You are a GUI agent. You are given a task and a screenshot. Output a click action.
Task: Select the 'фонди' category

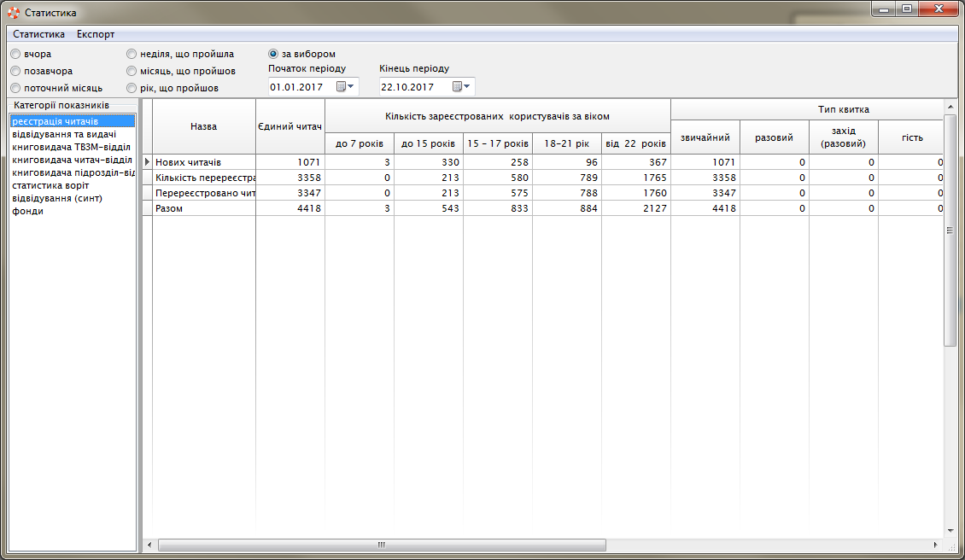pos(27,211)
